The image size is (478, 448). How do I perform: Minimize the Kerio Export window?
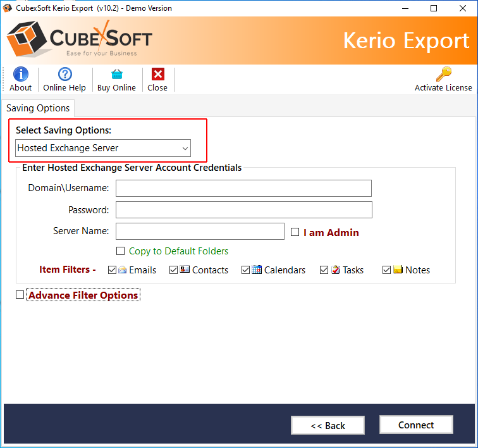coord(405,8)
